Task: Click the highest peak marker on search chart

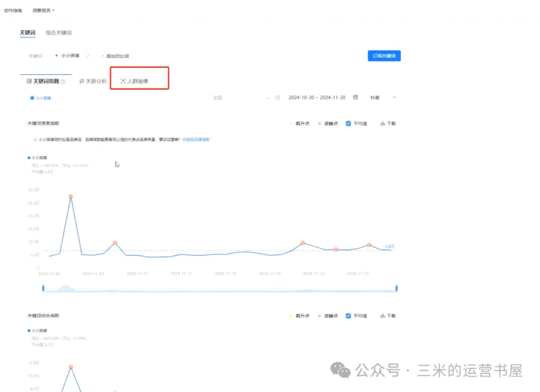Action: coord(70,196)
